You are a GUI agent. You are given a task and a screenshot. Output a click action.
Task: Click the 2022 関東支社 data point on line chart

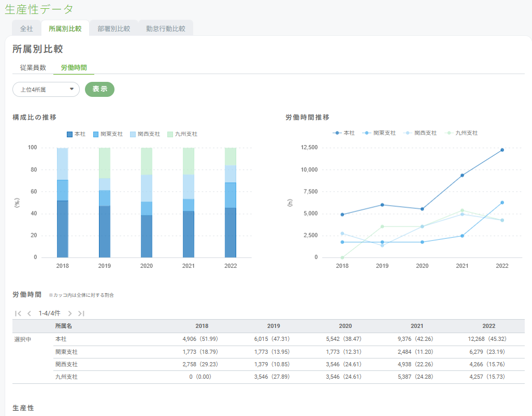[502, 203]
